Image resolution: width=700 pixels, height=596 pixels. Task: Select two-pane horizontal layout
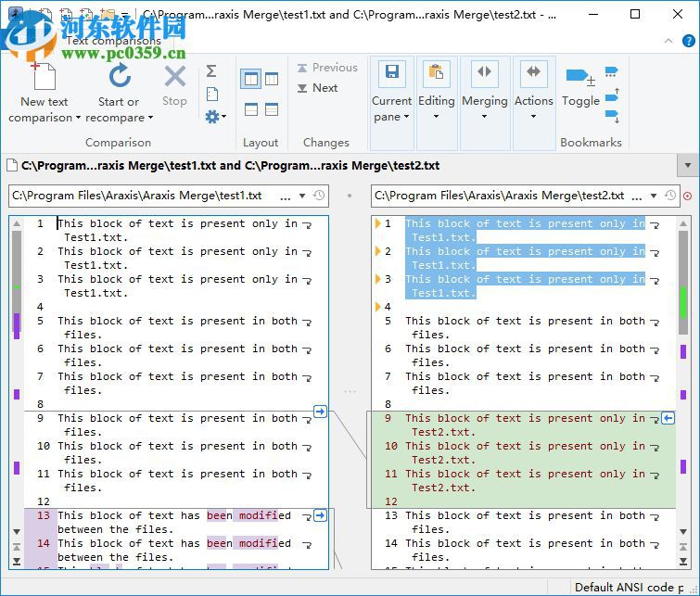click(250, 109)
